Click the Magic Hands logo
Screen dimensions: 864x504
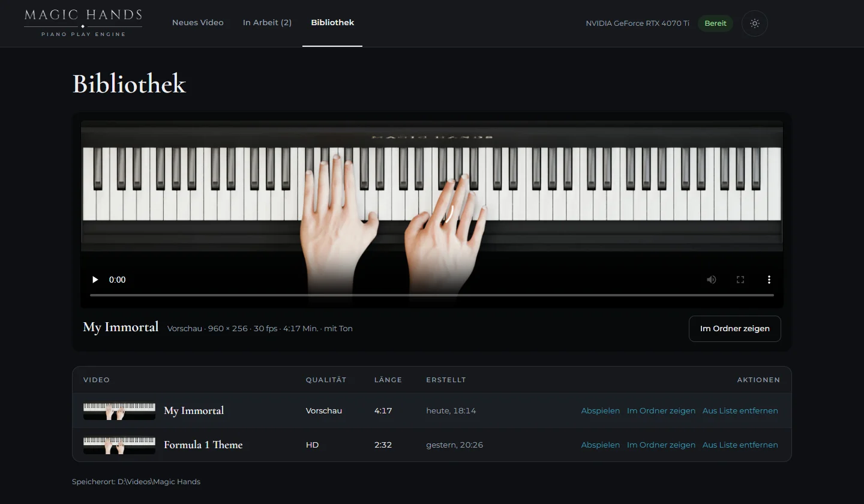[x=83, y=23]
